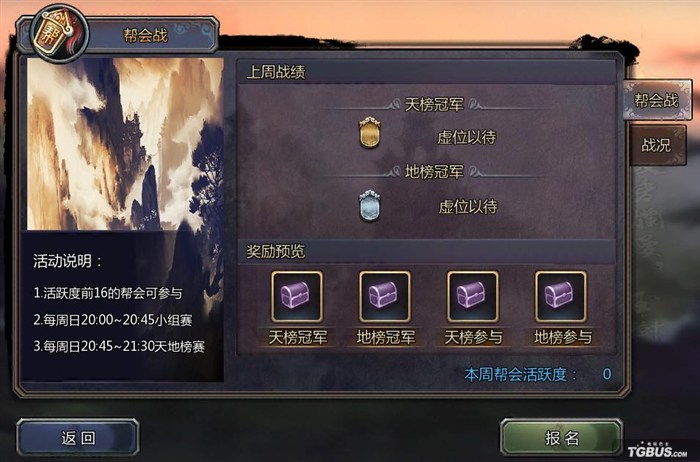Click the mountain landscape painting
This screenshot has height=462, width=700.
point(125,144)
